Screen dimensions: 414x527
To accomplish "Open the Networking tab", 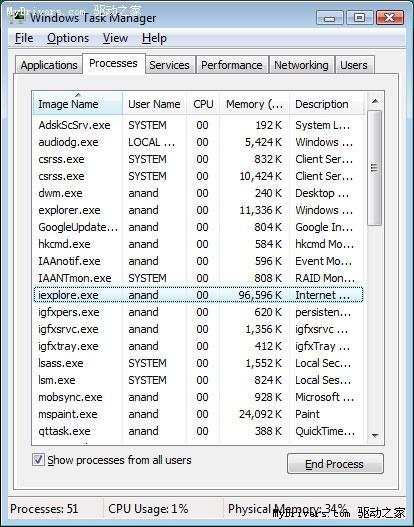I will pos(301,65).
